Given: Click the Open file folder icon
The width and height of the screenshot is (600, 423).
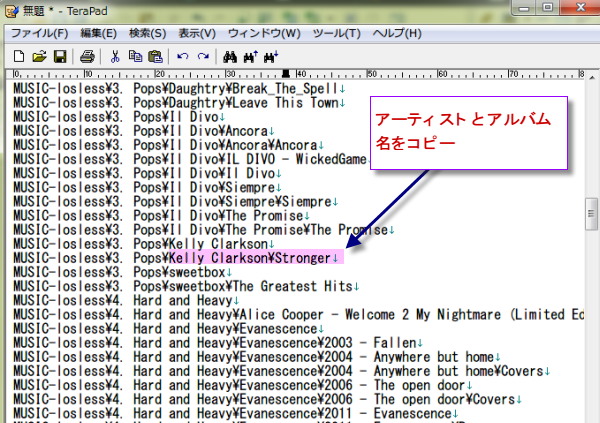Looking at the screenshot, I should (x=39, y=56).
